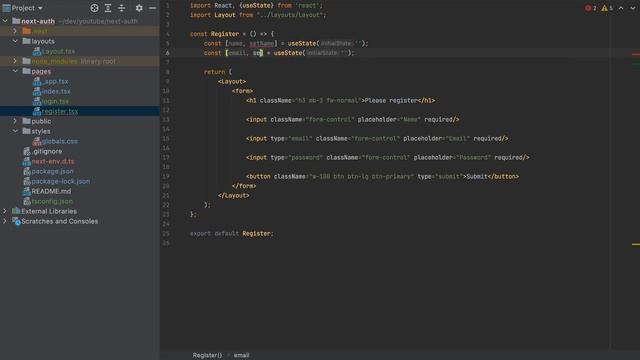Screen dimensions: 640x360
Task: Click the red error stripe mark on scrollbar
Action: [636, 54]
